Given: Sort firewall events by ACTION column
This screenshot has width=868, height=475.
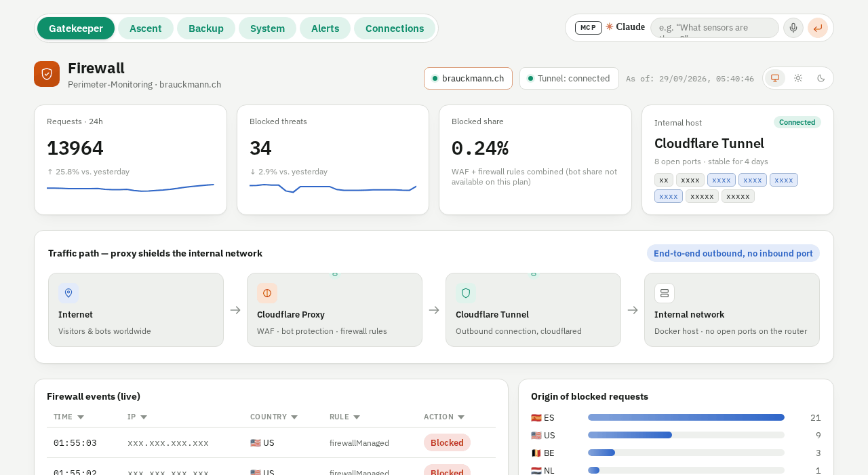Looking at the screenshot, I should pos(444,417).
